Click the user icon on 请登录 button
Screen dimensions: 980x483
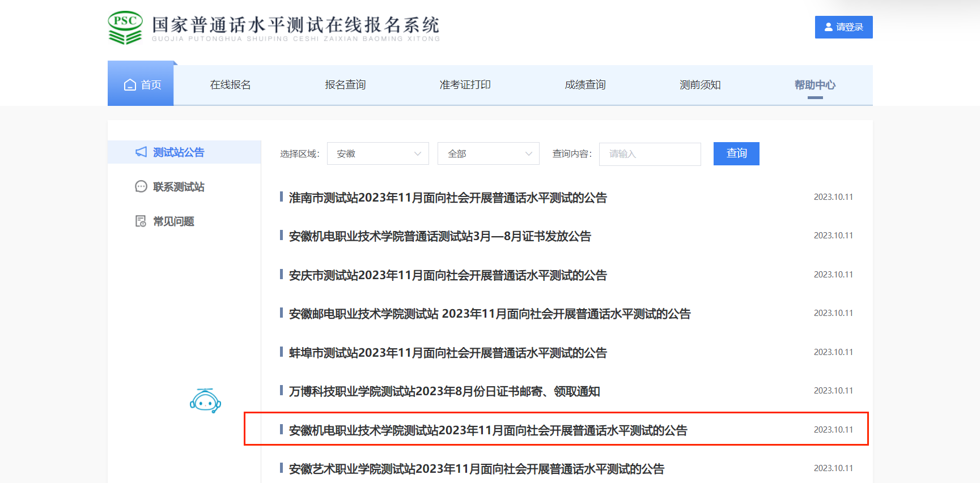pyautogui.click(x=829, y=27)
